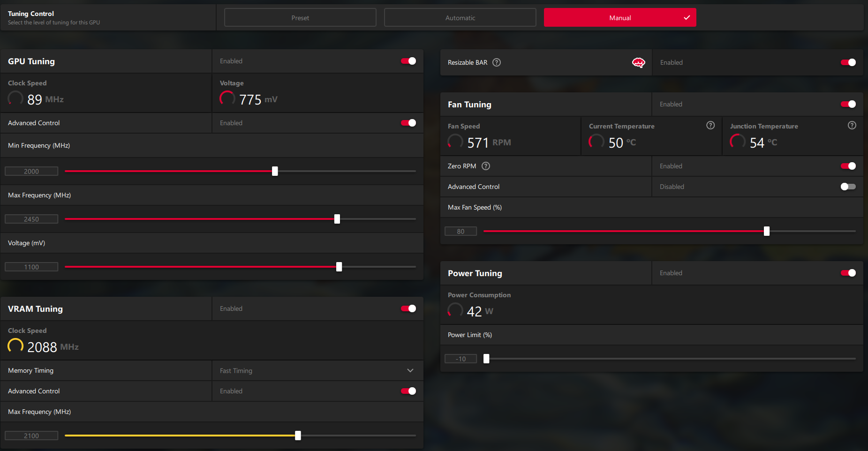
Task: Click the Power Consumption gauge icon
Action: tap(455, 310)
